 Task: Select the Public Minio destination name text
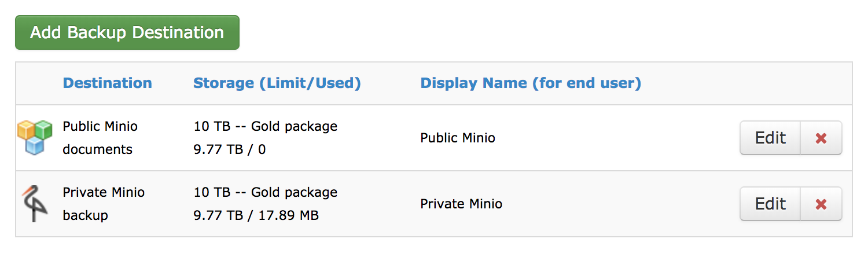click(x=100, y=126)
